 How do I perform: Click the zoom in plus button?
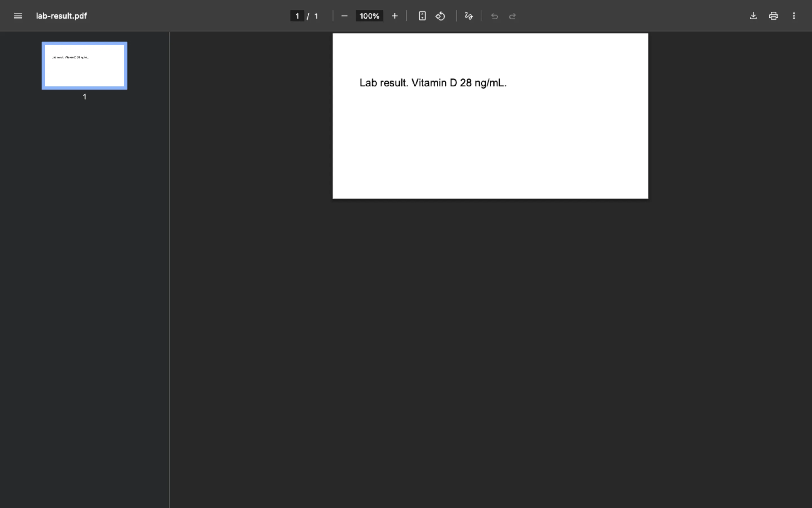pos(395,16)
